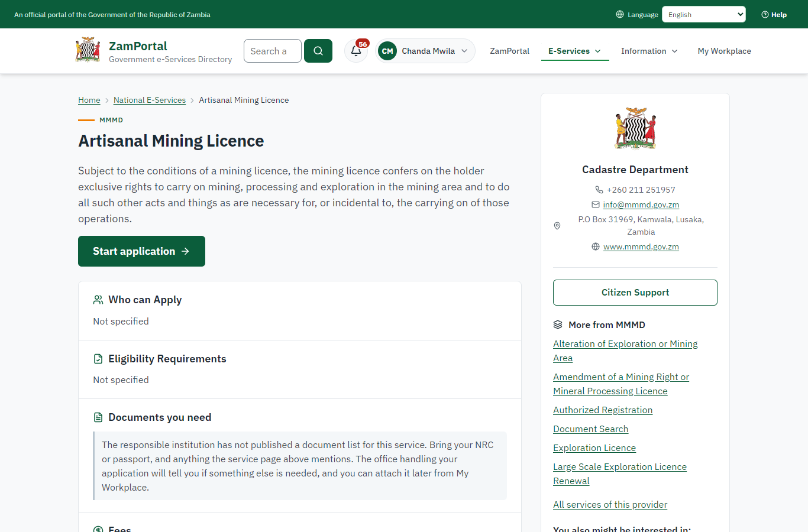This screenshot has height=532, width=808.
Task: Click the CM user avatar circle
Action: (387, 51)
